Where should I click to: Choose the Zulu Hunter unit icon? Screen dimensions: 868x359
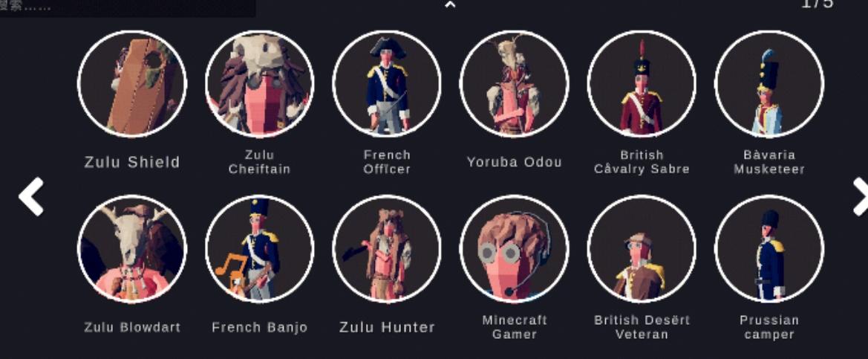[x=387, y=249]
